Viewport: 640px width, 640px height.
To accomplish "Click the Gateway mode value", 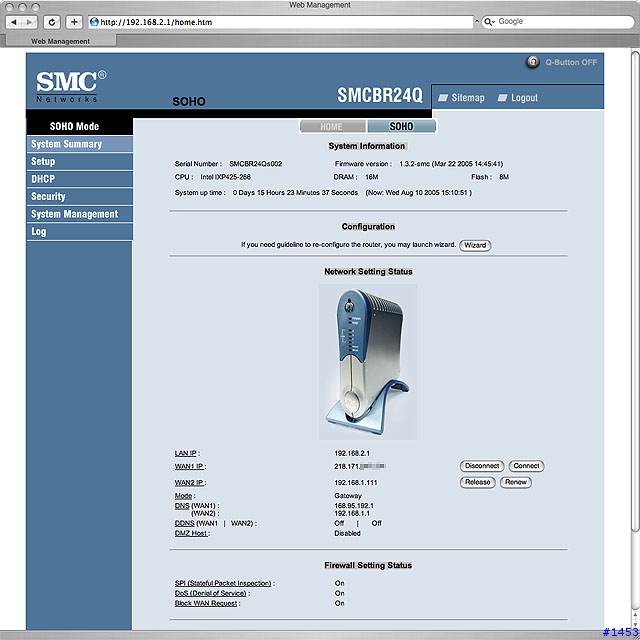I will click(348, 496).
